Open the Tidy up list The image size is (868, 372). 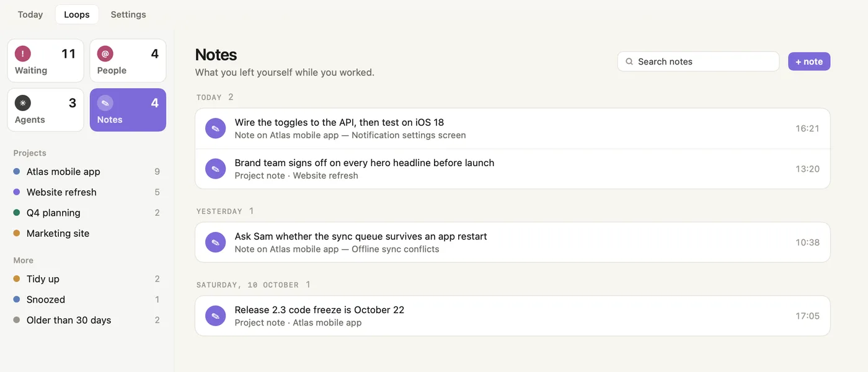coord(87,279)
